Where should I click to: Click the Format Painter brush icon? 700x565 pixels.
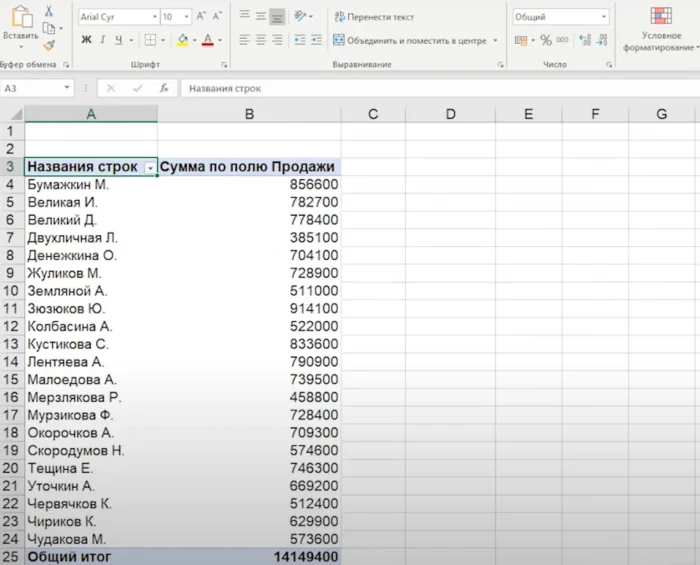click(48, 44)
